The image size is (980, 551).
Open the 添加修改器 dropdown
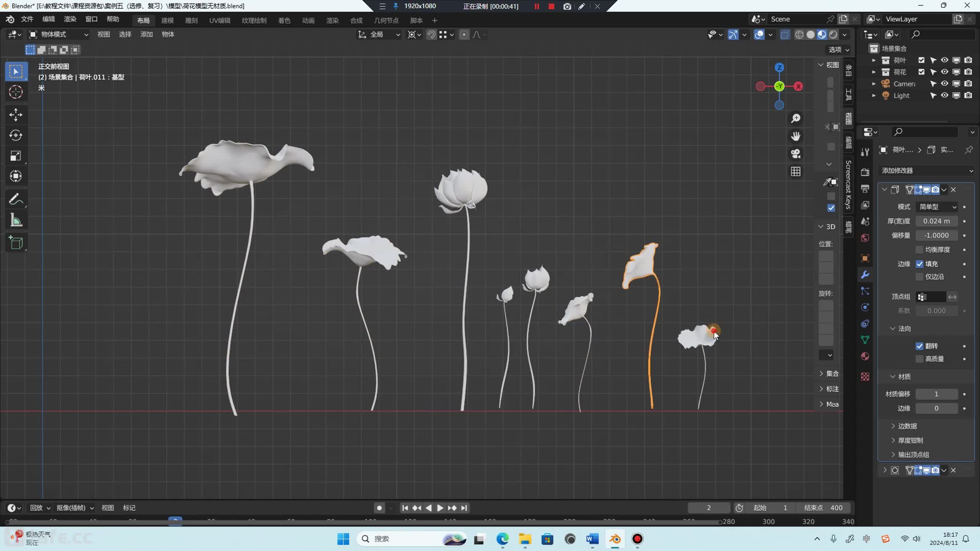pos(926,171)
